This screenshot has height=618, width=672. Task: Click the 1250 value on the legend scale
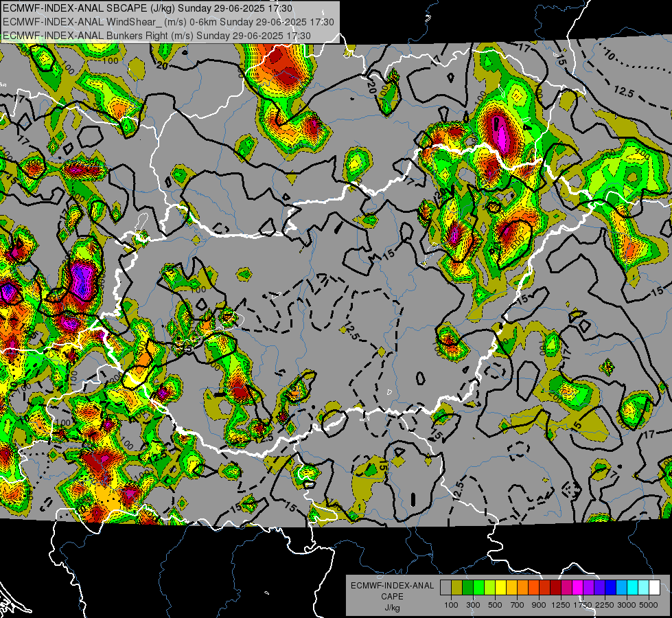click(561, 605)
